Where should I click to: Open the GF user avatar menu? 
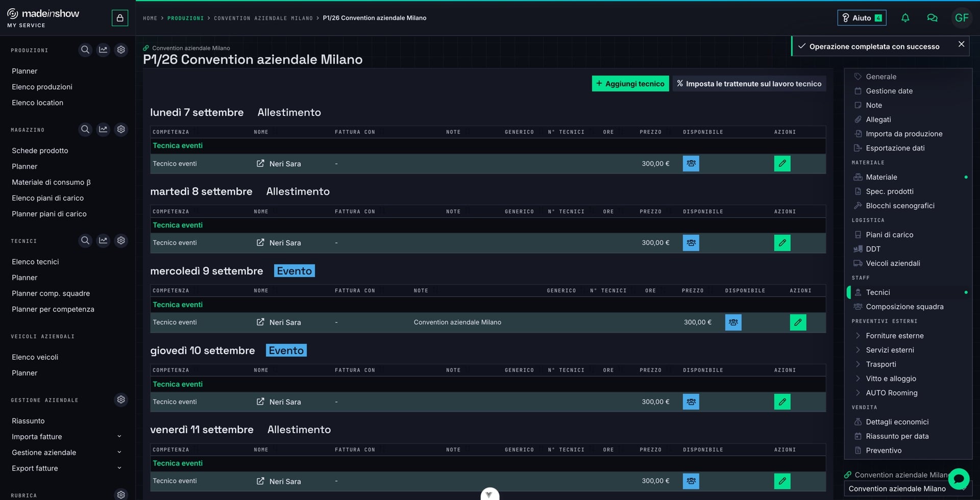pyautogui.click(x=962, y=18)
